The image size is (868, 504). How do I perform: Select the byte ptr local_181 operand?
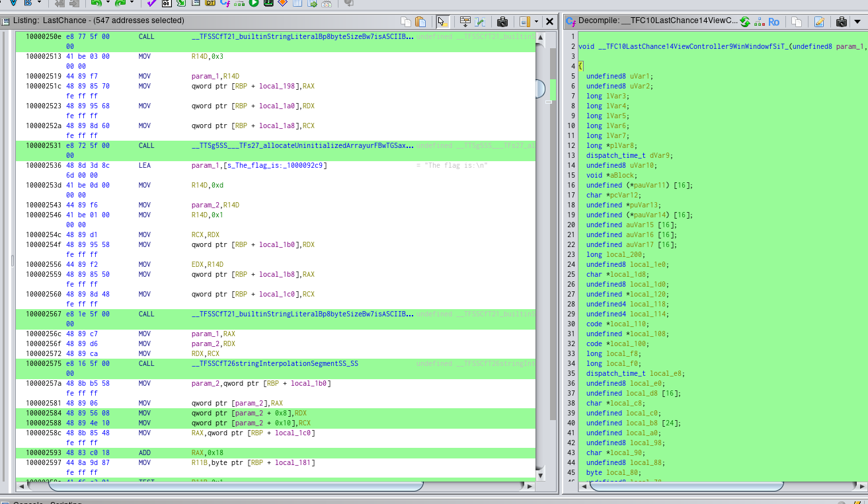click(x=253, y=462)
